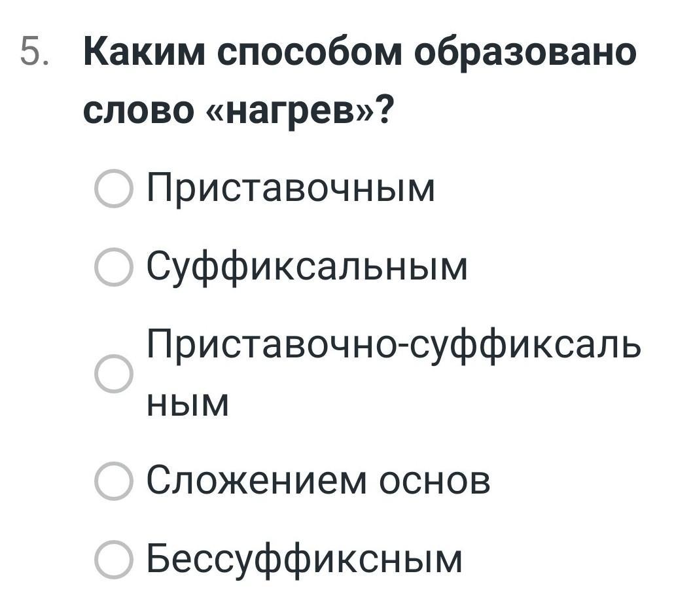Select the Приставочным radio button
Screen dimensions: 693x616
[114, 190]
